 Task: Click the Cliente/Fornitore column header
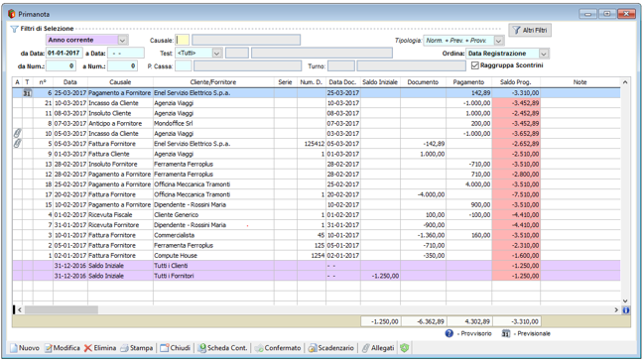pyautogui.click(x=213, y=82)
